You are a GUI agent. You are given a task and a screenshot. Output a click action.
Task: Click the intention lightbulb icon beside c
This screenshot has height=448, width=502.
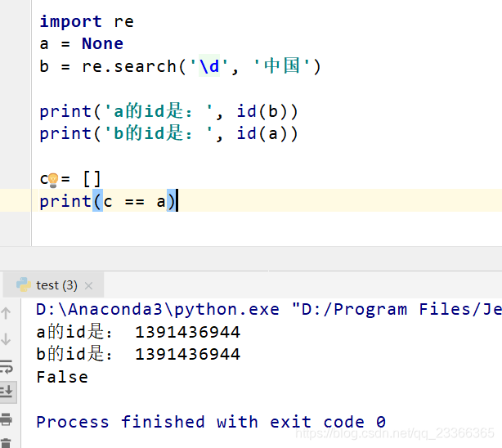(x=53, y=181)
